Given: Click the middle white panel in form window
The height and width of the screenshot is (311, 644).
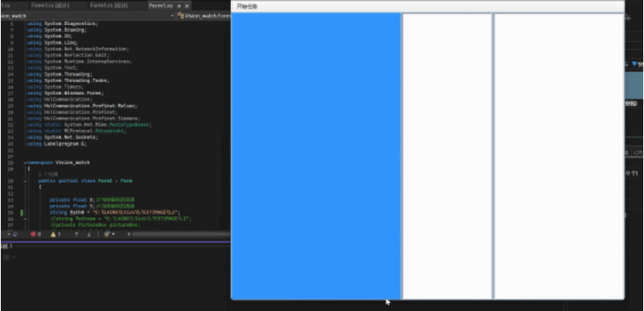Looking at the screenshot, I should (448, 156).
